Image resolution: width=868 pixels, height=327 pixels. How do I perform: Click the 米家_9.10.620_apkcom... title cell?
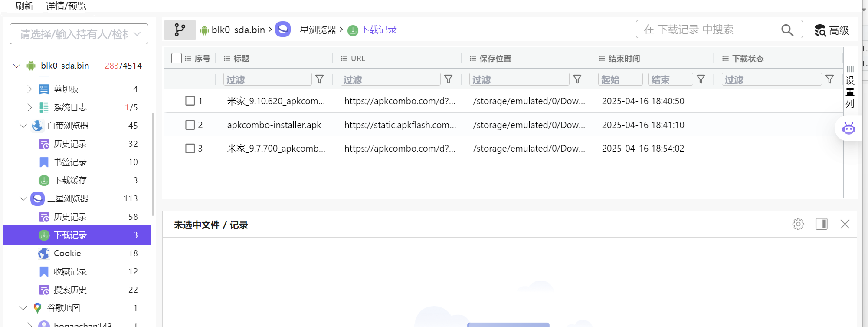(x=276, y=101)
